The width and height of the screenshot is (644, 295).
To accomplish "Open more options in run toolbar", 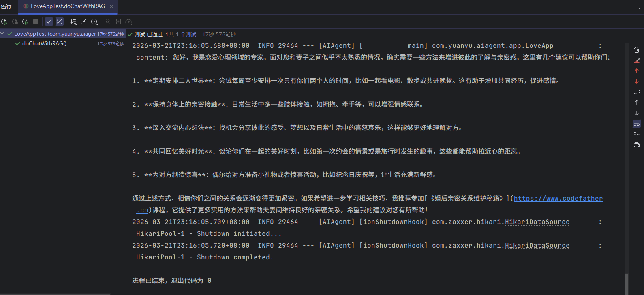I will pos(139,21).
